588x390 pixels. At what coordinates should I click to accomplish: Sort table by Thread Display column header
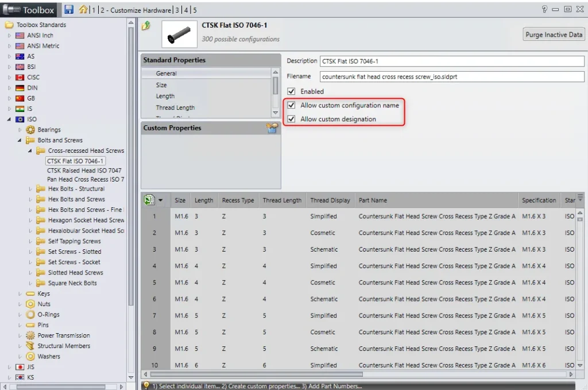[x=330, y=200]
